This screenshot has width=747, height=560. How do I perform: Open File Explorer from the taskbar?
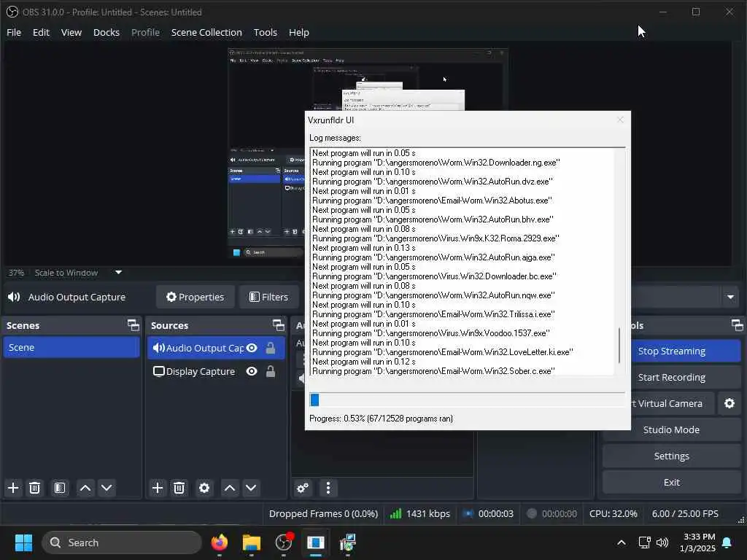point(252,542)
